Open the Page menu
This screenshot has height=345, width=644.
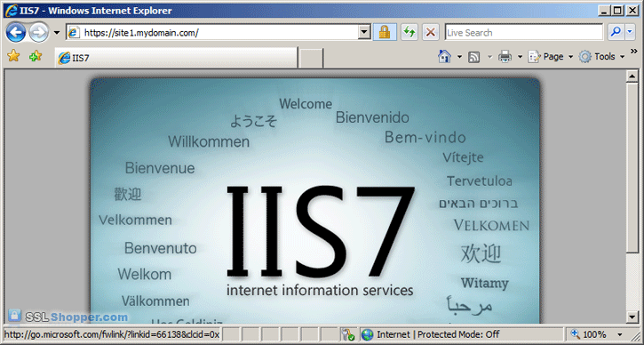click(551, 57)
